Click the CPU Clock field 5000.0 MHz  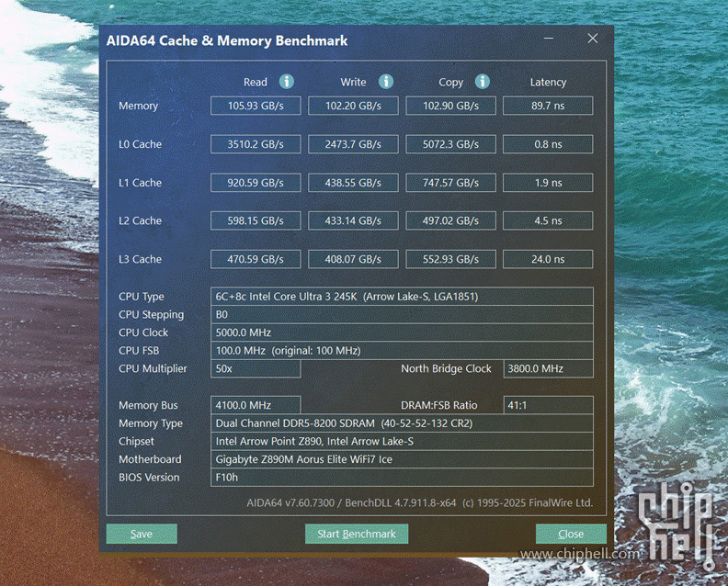402,332
